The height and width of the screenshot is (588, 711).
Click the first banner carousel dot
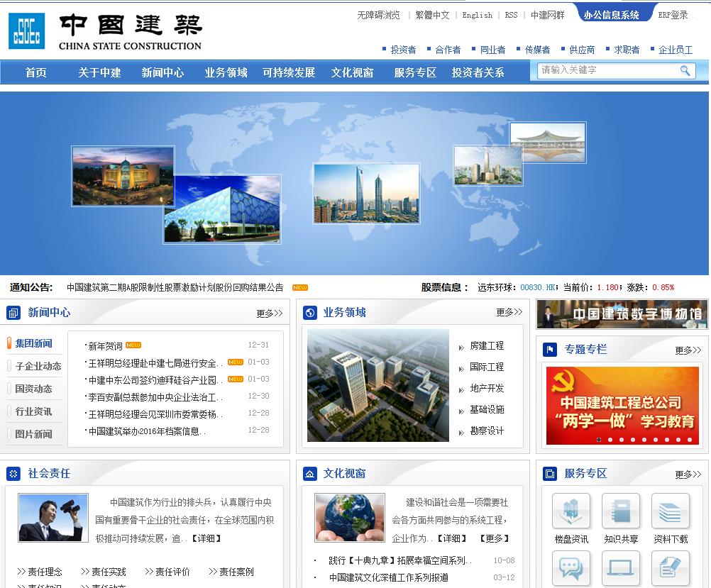click(599, 440)
